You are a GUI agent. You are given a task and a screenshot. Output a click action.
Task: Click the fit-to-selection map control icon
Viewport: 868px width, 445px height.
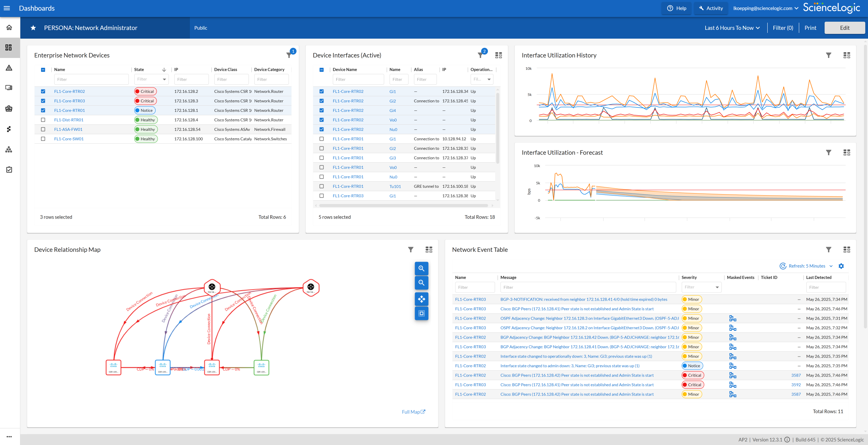421,313
